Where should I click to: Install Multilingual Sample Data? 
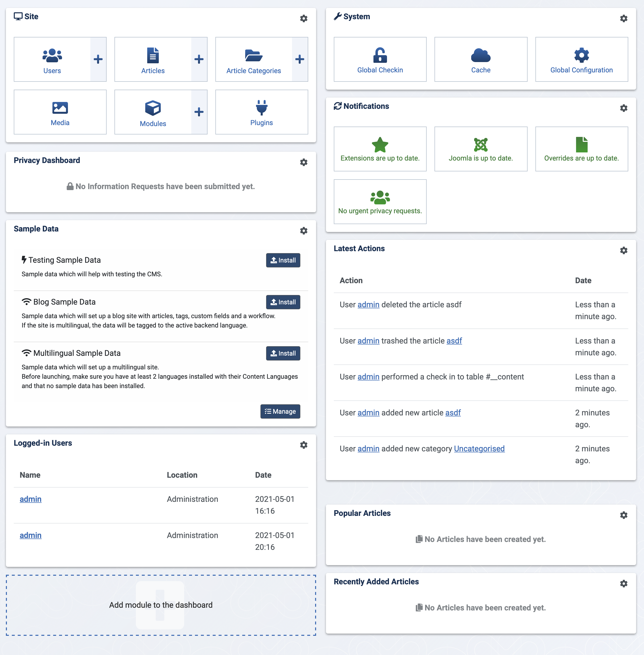tap(283, 353)
